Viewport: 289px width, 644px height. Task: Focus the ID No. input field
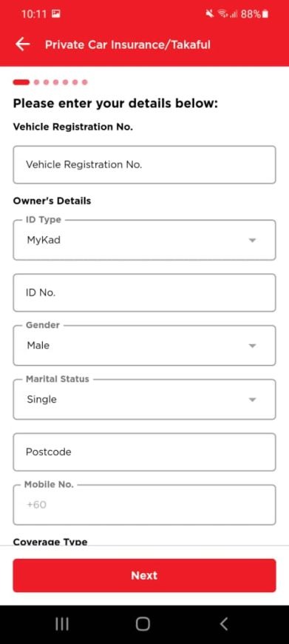tap(144, 293)
